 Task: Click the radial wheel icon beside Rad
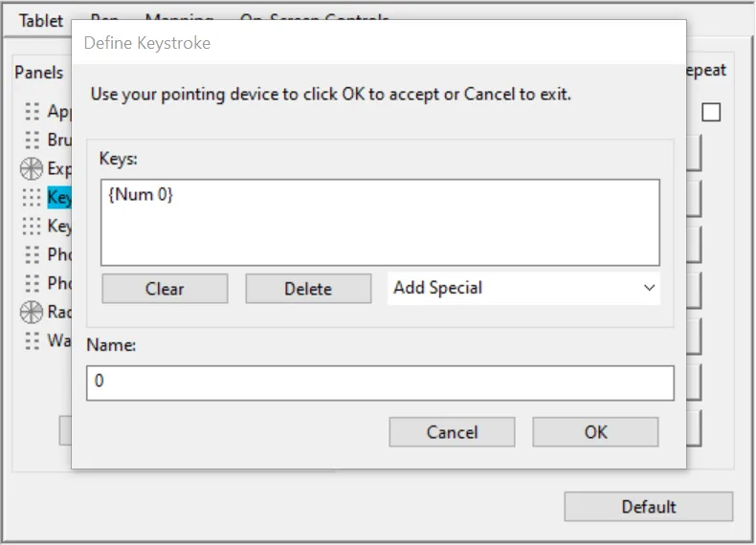tap(33, 312)
